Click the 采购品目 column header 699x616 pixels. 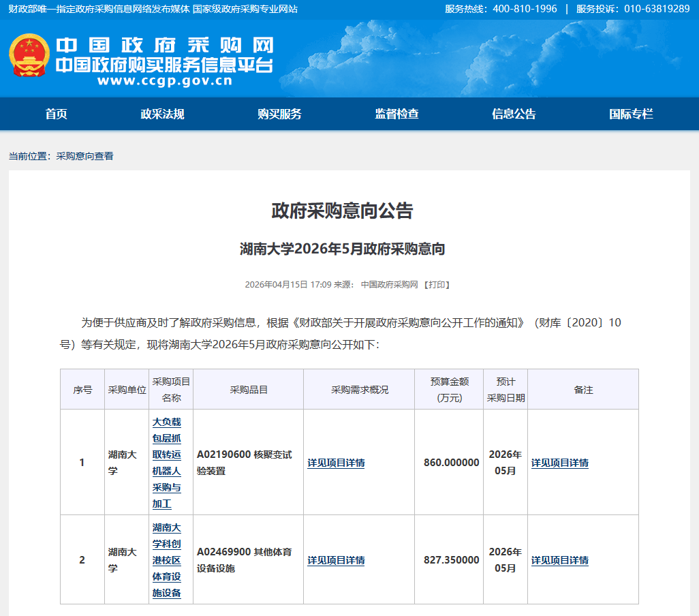coord(249,390)
